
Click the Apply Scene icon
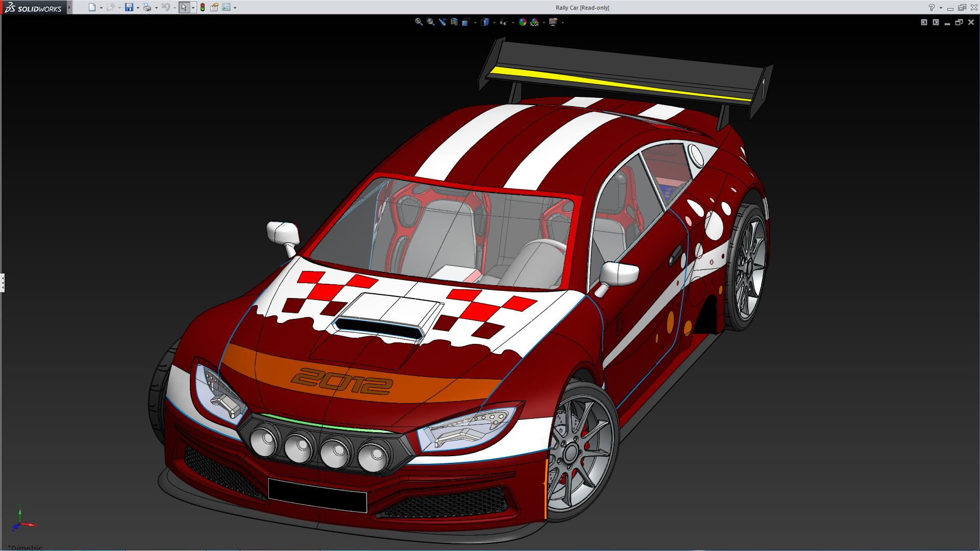[534, 22]
